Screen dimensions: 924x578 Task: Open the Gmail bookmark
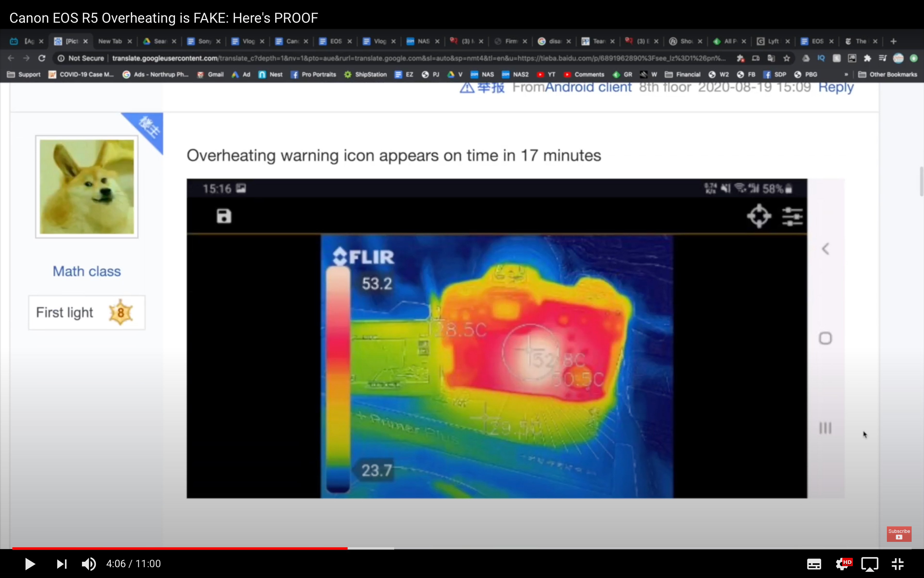210,75
